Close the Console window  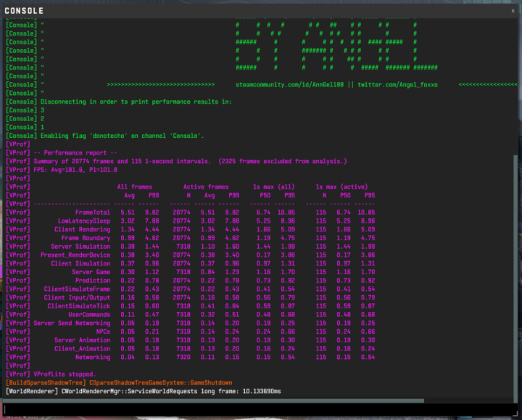click(513, 11)
